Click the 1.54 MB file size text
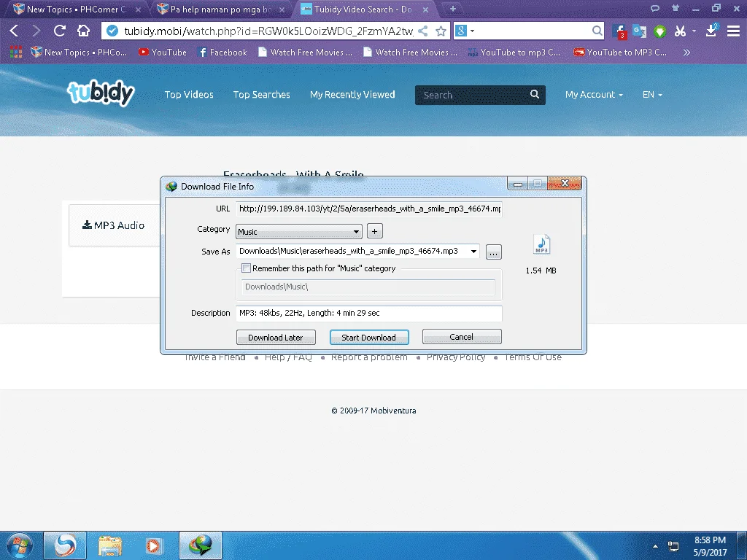The height and width of the screenshot is (560, 747). [x=541, y=271]
